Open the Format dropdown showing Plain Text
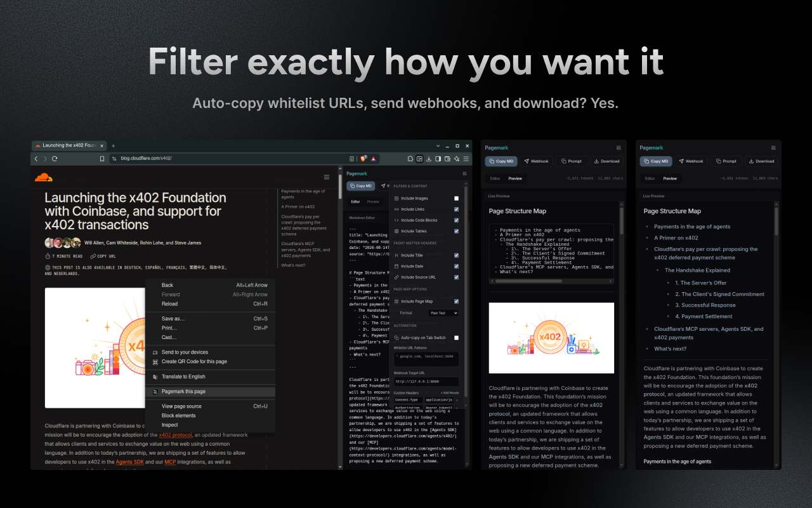 point(443,313)
